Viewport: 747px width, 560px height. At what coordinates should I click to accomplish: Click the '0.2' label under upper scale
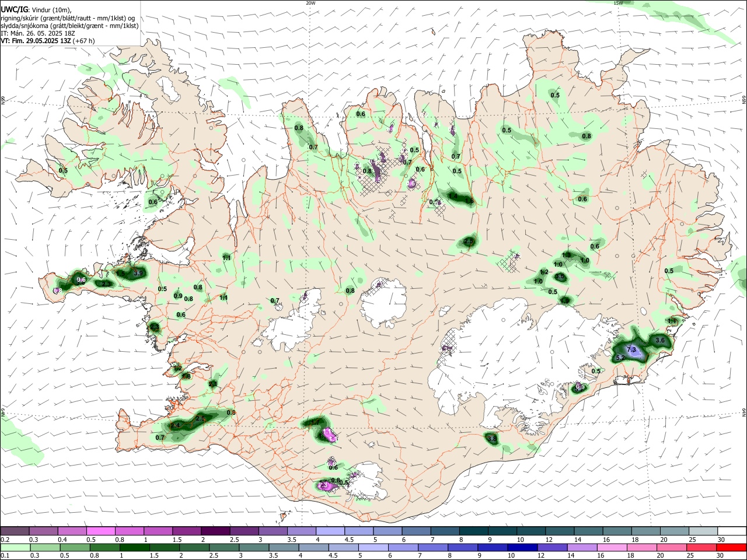(5, 540)
